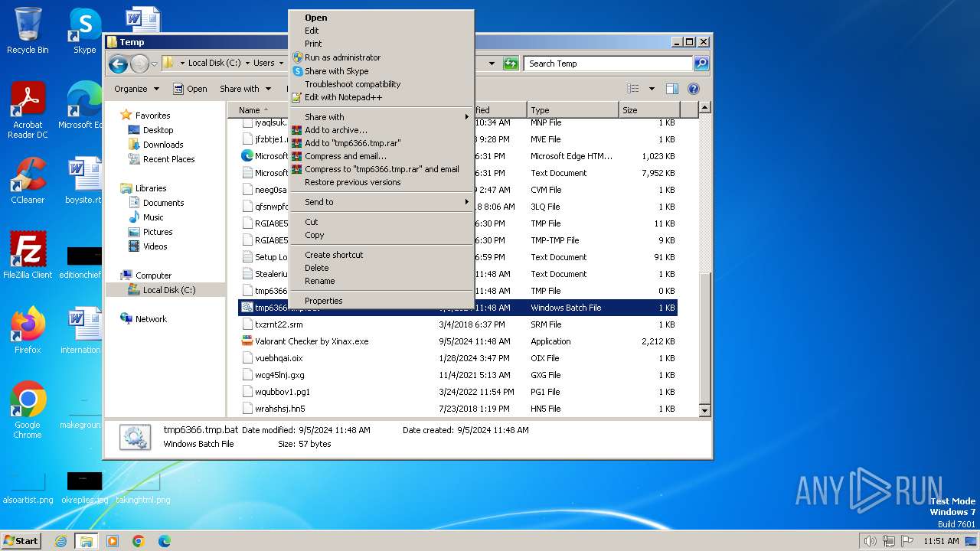Click the volume speaker tray icon
This screenshot has width=980, height=551.
pos(870,541)
